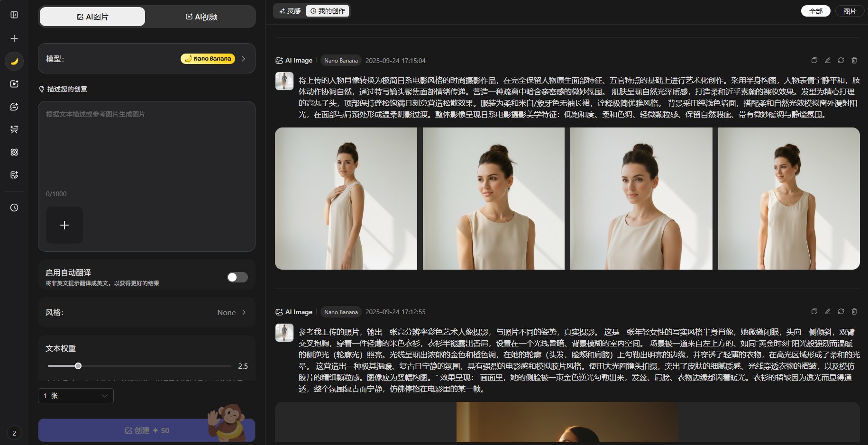
Task: Toggle the sidebar panel collapse icon
Action: (14, 15)
